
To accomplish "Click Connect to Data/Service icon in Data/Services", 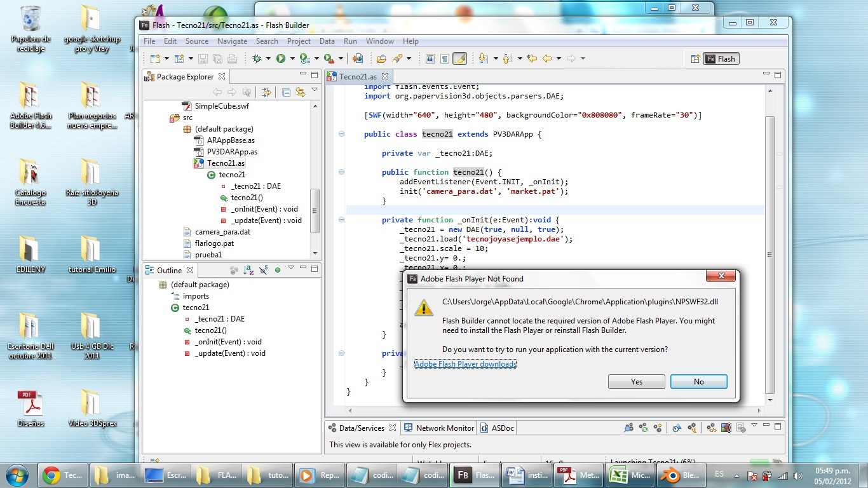I will coord(658,428).
